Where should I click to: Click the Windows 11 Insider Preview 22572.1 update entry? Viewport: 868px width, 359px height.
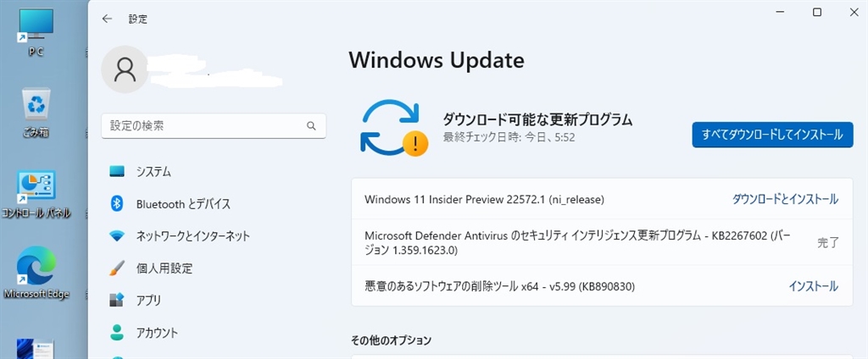pos(484,200)
